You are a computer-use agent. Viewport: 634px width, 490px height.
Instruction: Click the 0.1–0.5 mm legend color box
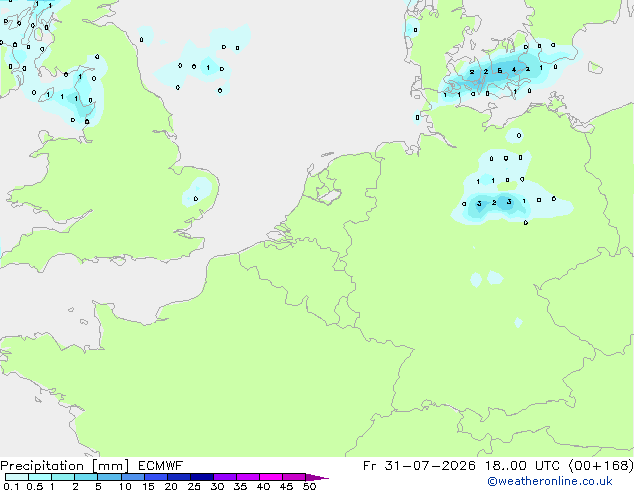click(x=17, y=477)
